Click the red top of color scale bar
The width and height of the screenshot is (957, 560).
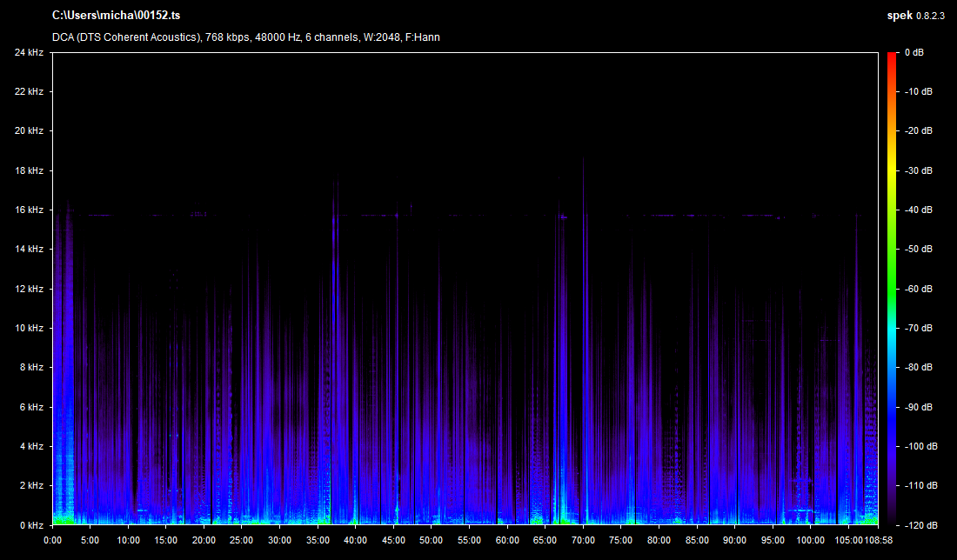[892, 57]
